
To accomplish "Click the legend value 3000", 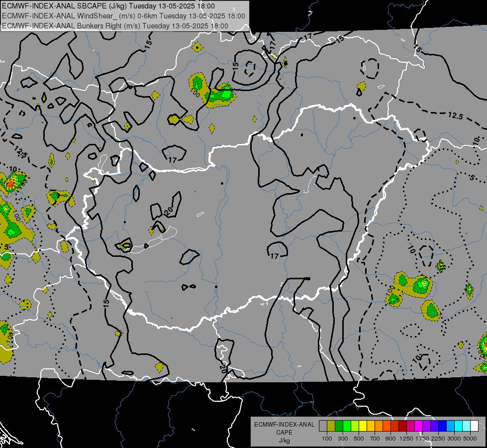I will pyautogui.click(x=454, y=439).
